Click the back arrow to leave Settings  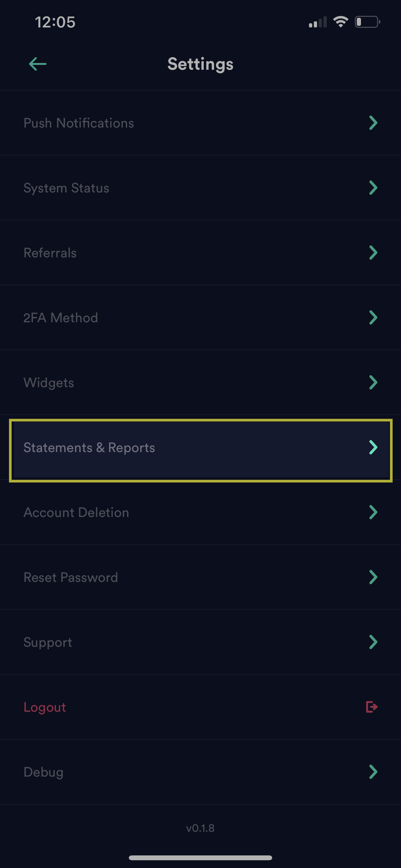[37, 64]
